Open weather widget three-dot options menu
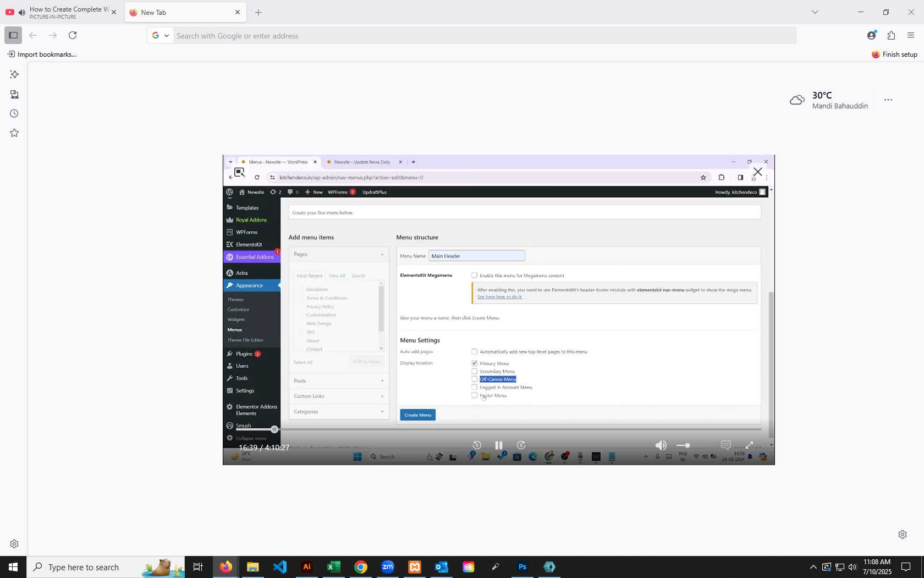Image resolution: width=924 pixels, height=578 pixels. pos(888,100)
